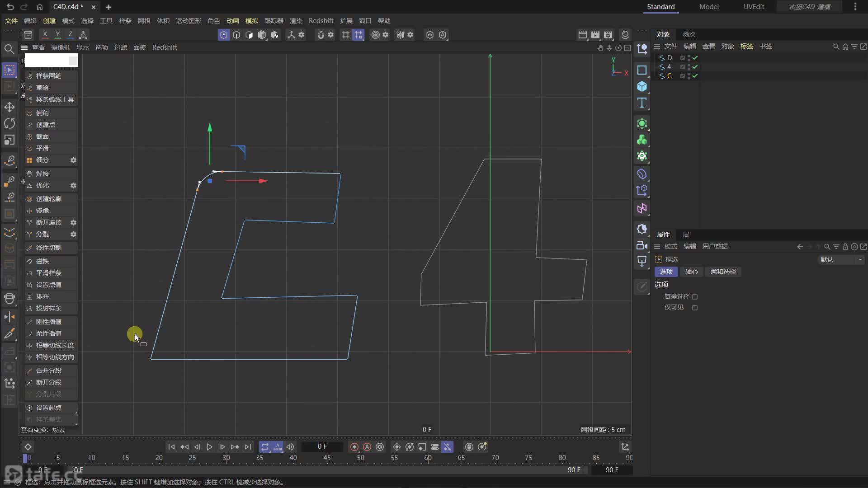Switch to the 层 tab in Attributes
Screen dimensions: 868x488
point(686,235)
